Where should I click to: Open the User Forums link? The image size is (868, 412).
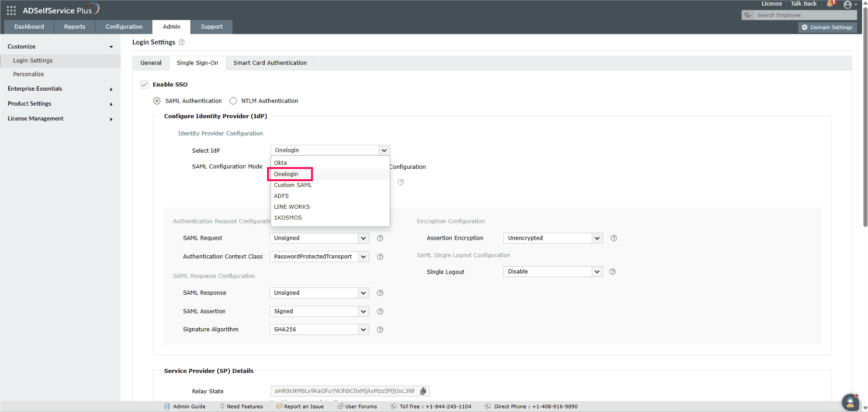357,407
